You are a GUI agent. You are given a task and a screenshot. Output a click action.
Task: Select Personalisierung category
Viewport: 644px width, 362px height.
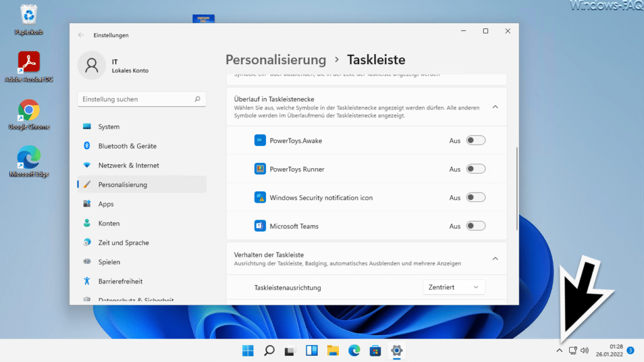coord(142,184)
